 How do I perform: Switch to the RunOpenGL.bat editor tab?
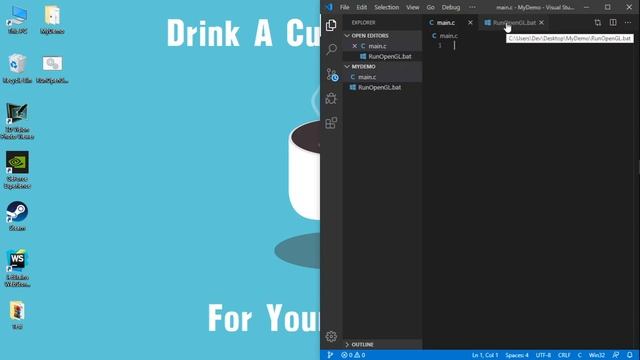tap(514, 22)
